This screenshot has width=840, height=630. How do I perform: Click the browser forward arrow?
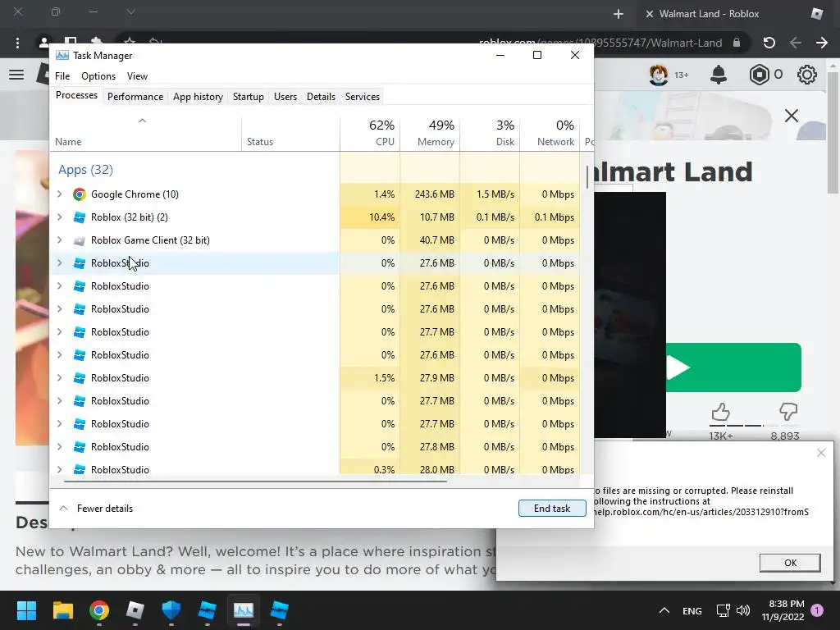tap(822, 43)
